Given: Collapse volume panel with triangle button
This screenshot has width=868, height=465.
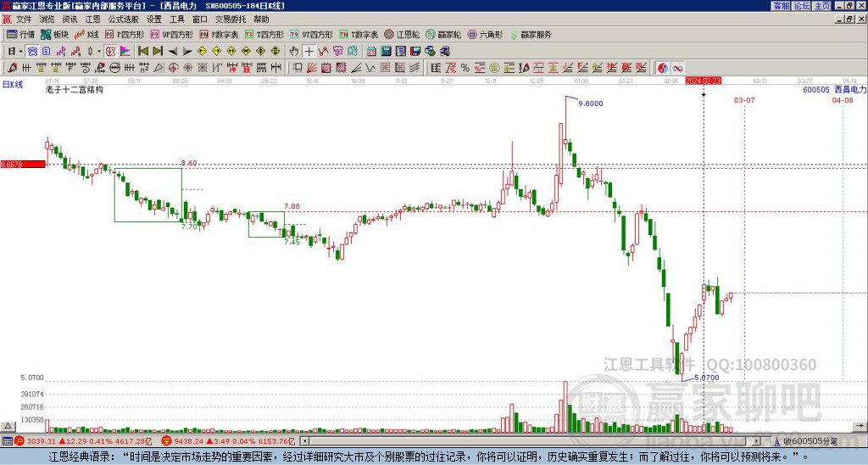Looking at the screenshot, I should tap(8, 426).
